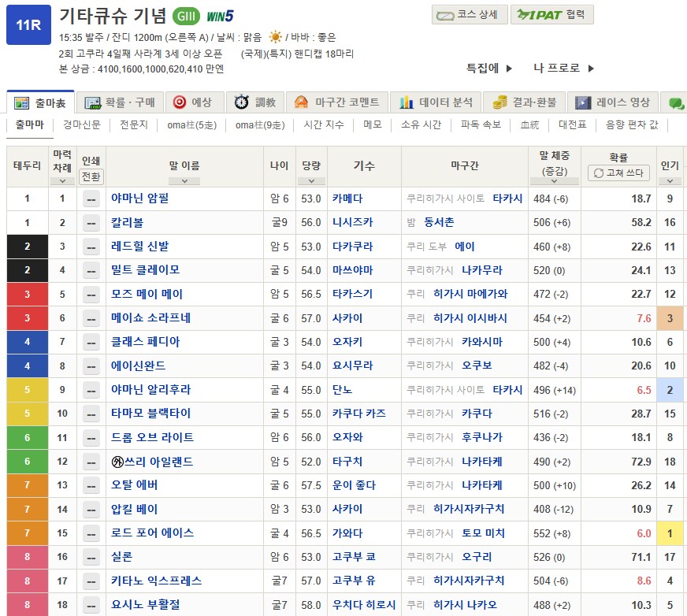Screen dimensions: 687x616
Task: Click popularity 2 cell highlighted blue
Action: pyautogui.click(x=670, y=390)
